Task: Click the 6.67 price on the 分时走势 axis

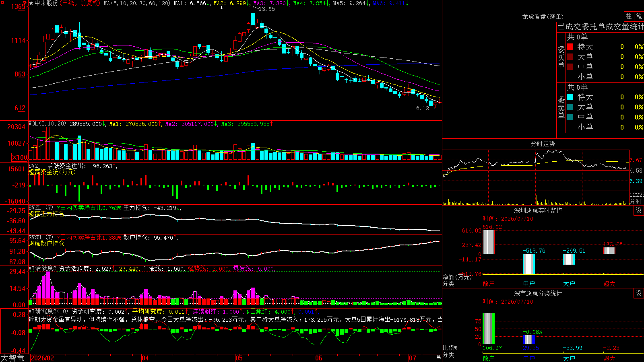Action: 636,160
